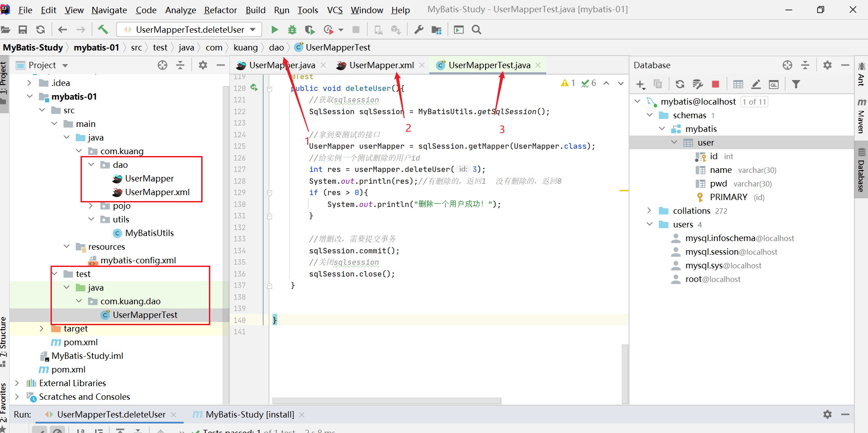868x433 pixels.
Task: Toggle the Structure tool window stripe
Action: pyautogui.click(x=4, y=342)
